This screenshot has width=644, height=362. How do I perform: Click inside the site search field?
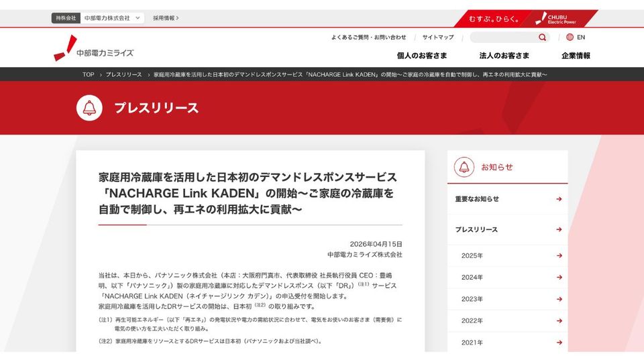503,38
